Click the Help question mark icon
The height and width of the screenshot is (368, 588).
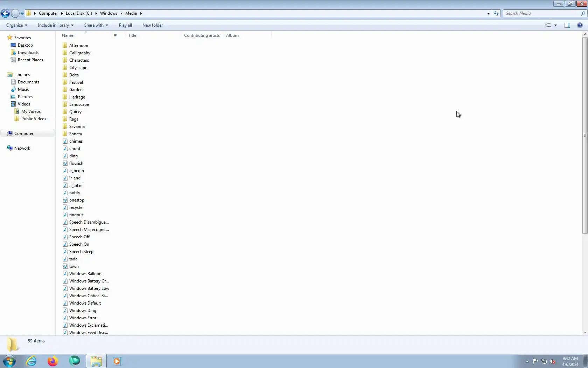tap(580, 25)
